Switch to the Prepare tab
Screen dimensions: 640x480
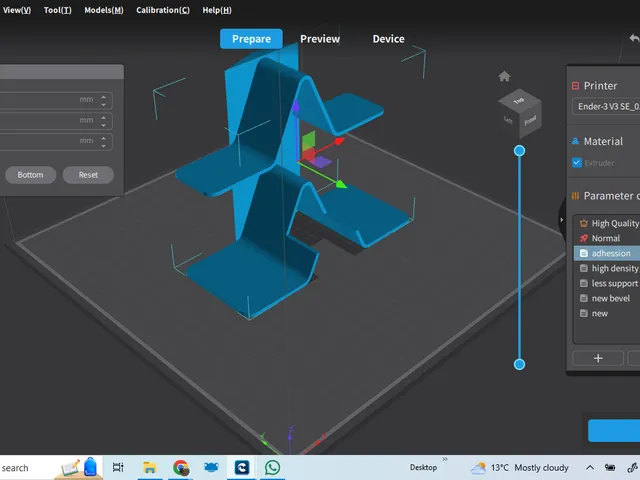pyautogui.click(x=251, y=39)
